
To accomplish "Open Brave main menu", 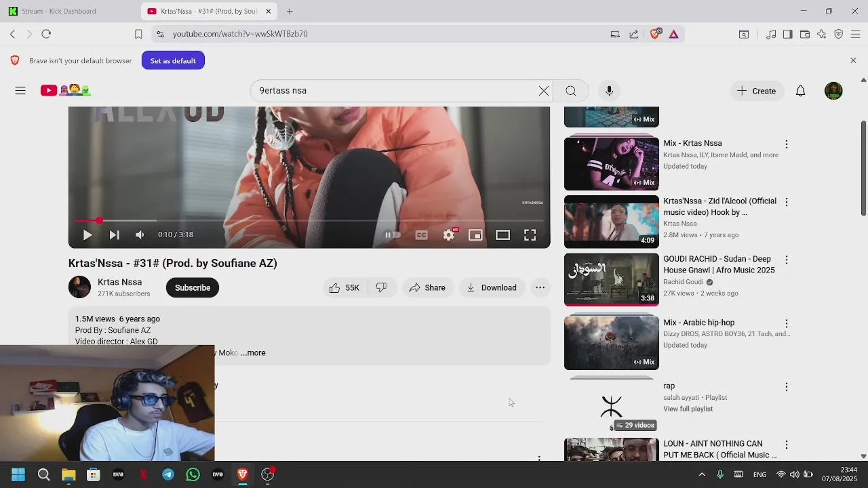I will (x=856, y=34).
